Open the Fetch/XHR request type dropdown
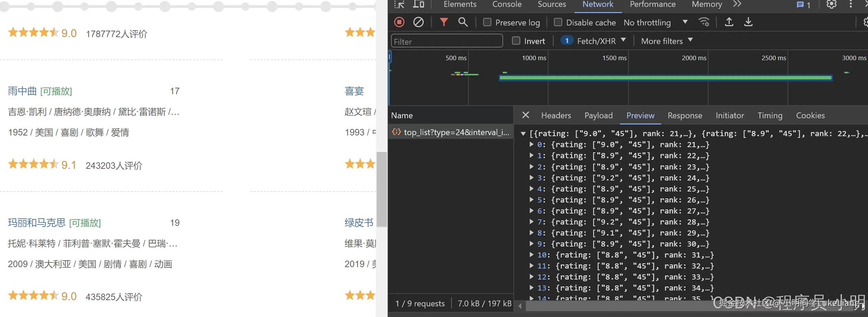This screenshot has height=317, width=868. 593,41
